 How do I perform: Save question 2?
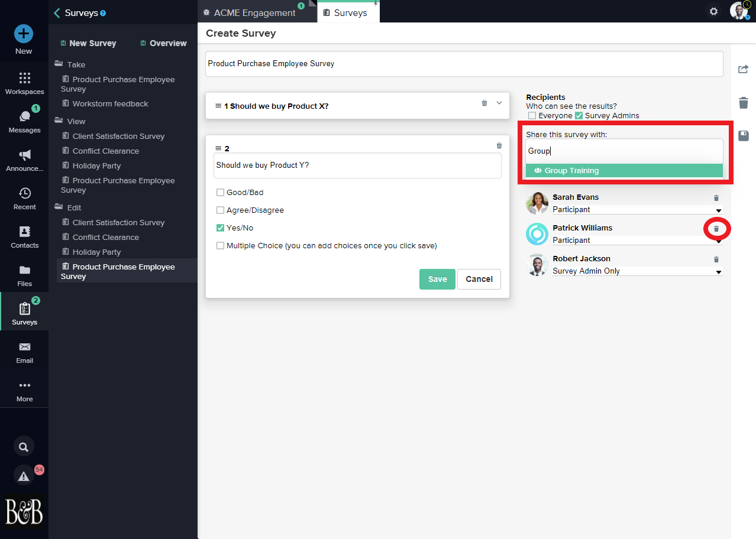(x=437, y=279)
